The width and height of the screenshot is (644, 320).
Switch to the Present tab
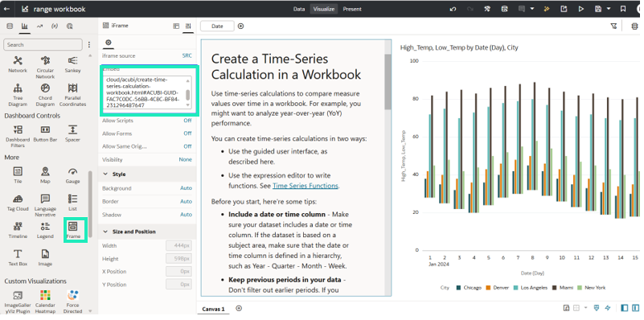point(352,9)
